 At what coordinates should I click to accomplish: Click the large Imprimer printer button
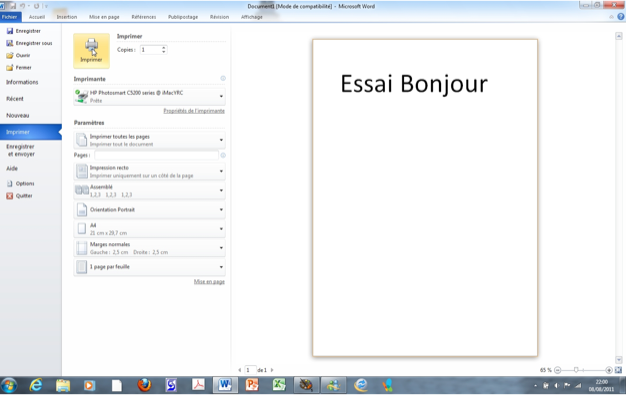(91, 51)
